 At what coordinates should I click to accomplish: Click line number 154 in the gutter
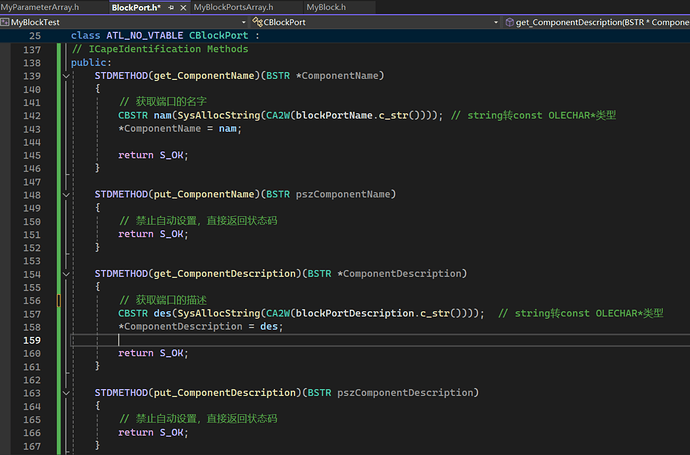click(32, 274)
